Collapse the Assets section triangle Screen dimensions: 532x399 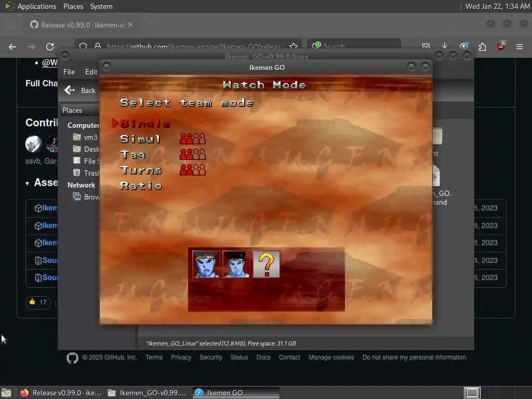pos(27,183)
